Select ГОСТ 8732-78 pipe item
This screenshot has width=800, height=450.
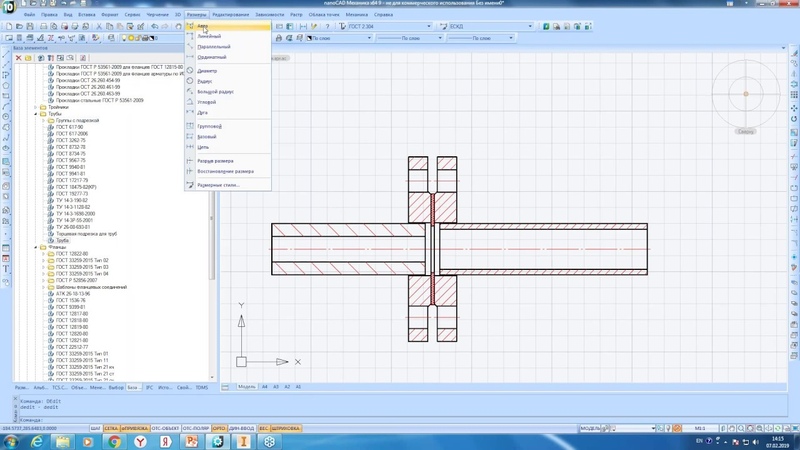(x=70, y=147)
